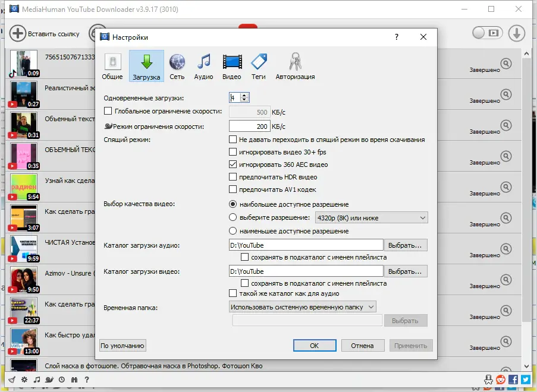Enable global speed limit checkbox
Image resolution: width=537 pixels, height=392 pixels.
[108, 111]
